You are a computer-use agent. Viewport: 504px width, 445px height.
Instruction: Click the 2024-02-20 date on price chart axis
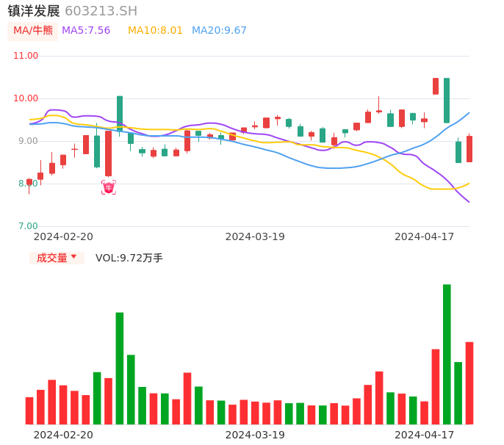pyautogui.click(x=63, y=236)
